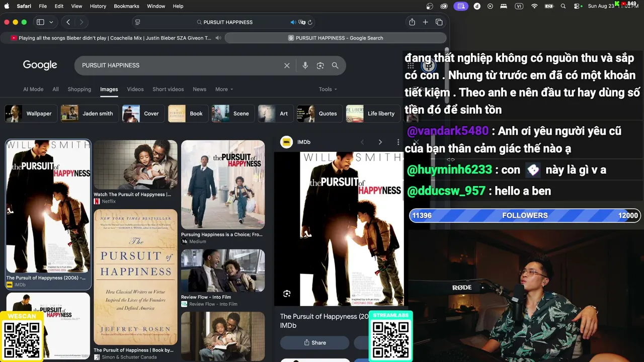The width and height of the screenshot is (644, 362).
Task: Open the IMDb source link in preview
Action: tap(295, 142)
